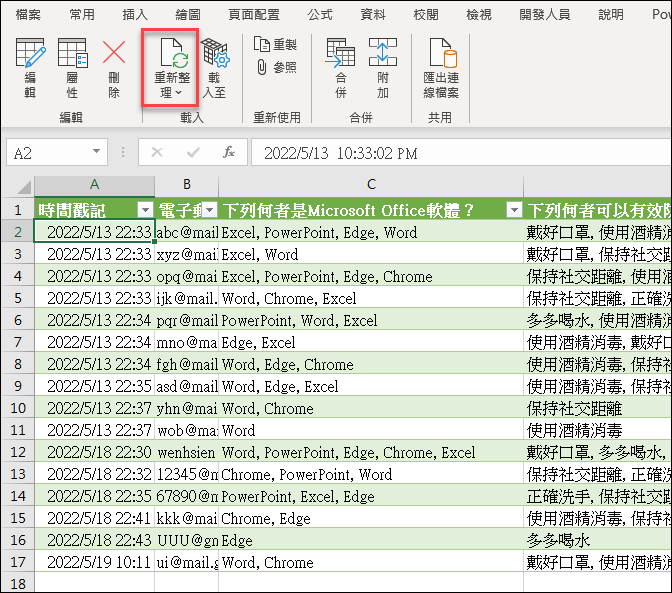Click cell 'Word, Edge, Excel'

371,386
